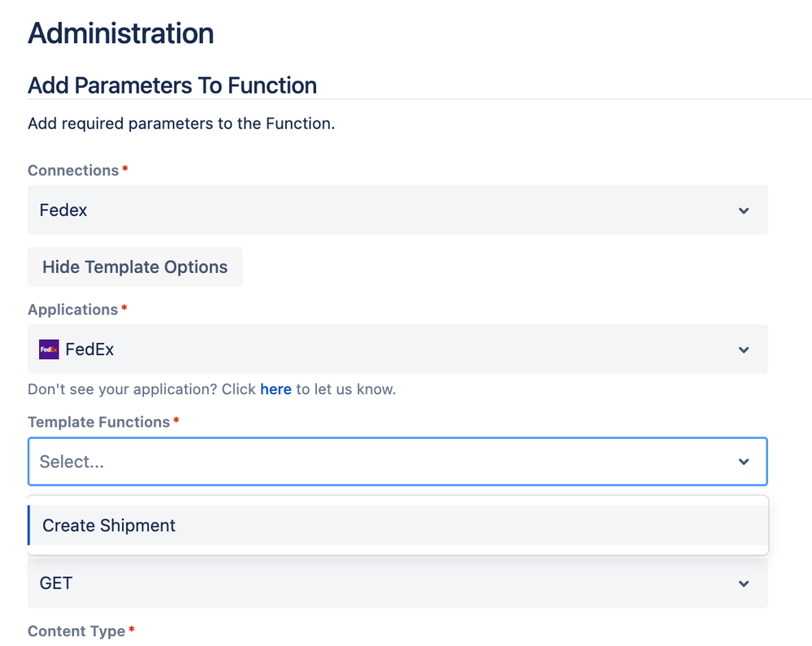This screenshot has width=812, height=646.
Task: Click the Connections field label
Action: [x=73, y=171]
